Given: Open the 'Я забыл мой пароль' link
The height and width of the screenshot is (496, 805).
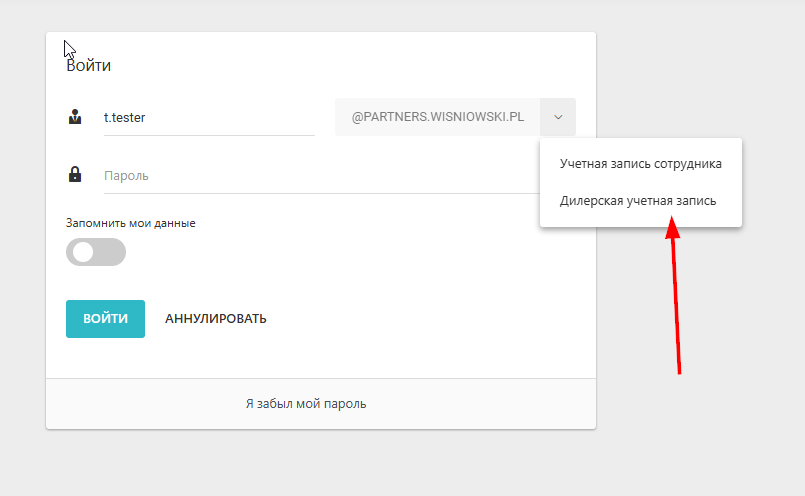Looking at the screenshot, I should coord(306,404).
